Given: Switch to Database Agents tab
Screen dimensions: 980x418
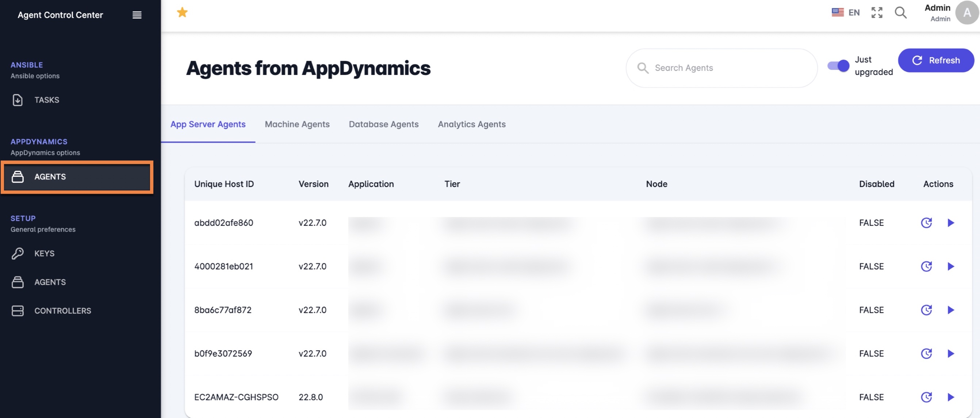Looking at the screenshot, I should click(x=383, y=124).
